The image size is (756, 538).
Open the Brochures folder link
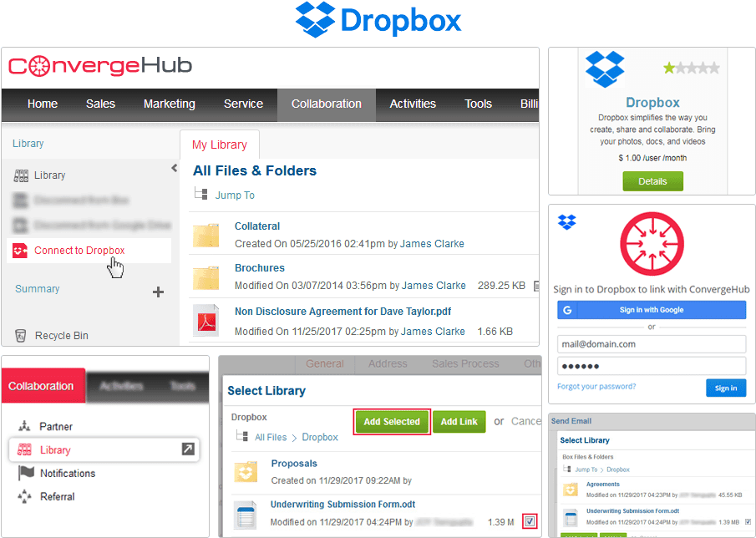click(260, 268)
